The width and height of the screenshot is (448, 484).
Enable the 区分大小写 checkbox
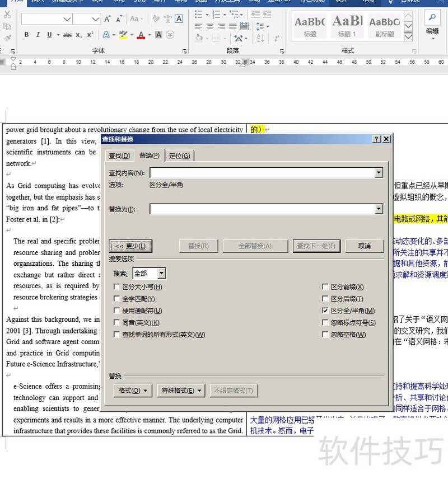(116, 287)
